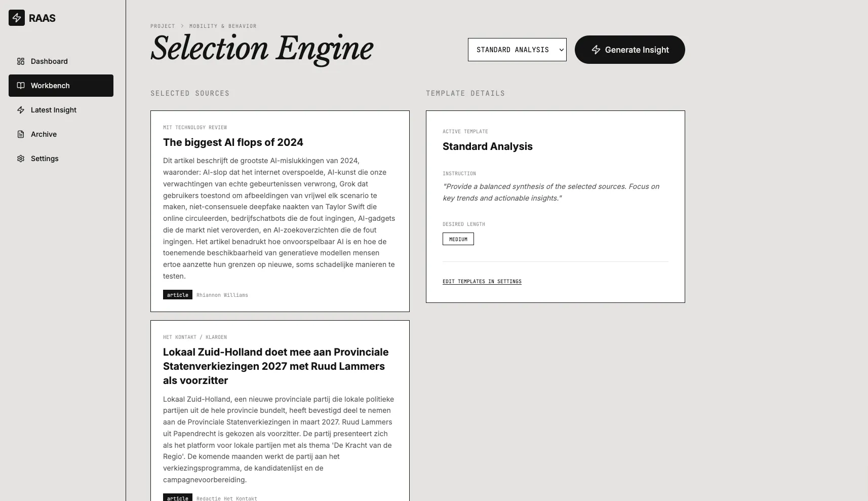Click the Medium desired length badge
This screenshot has width=868, height=501.
[458, 239]
